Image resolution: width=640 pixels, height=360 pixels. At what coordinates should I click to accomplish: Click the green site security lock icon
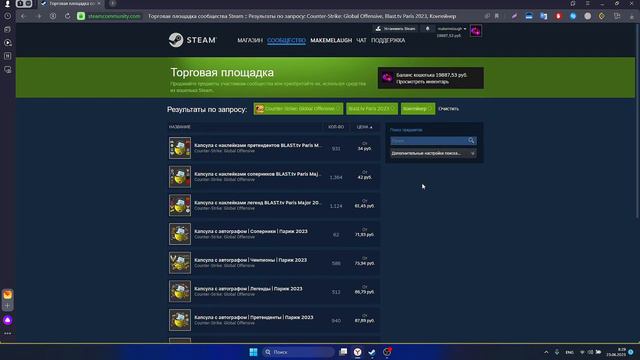click(81, 16)
